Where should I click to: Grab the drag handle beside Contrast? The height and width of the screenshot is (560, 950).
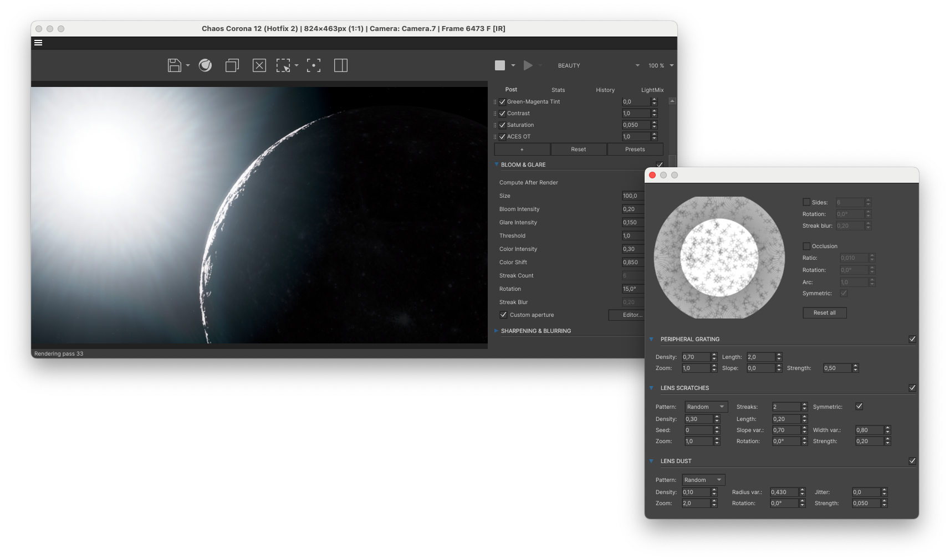[495, 114]
